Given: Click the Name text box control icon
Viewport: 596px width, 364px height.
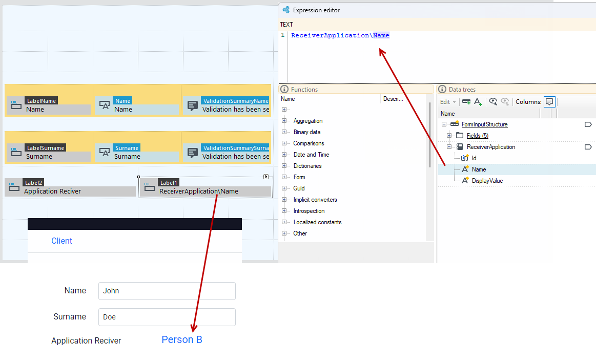Looking at the screenshot, I should 105,105.
